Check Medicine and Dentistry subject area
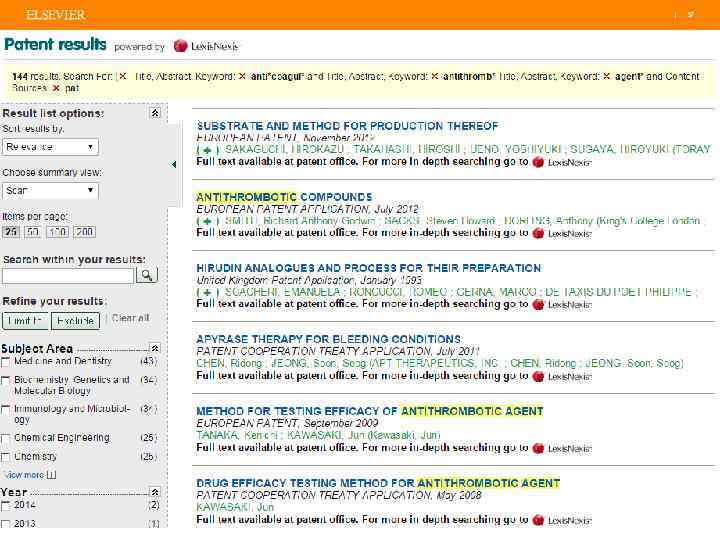 (x=6, y=363)
